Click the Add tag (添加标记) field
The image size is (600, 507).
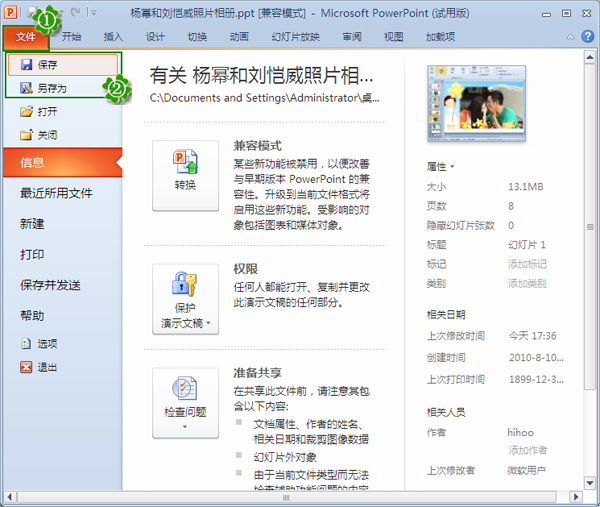[527, 264]
